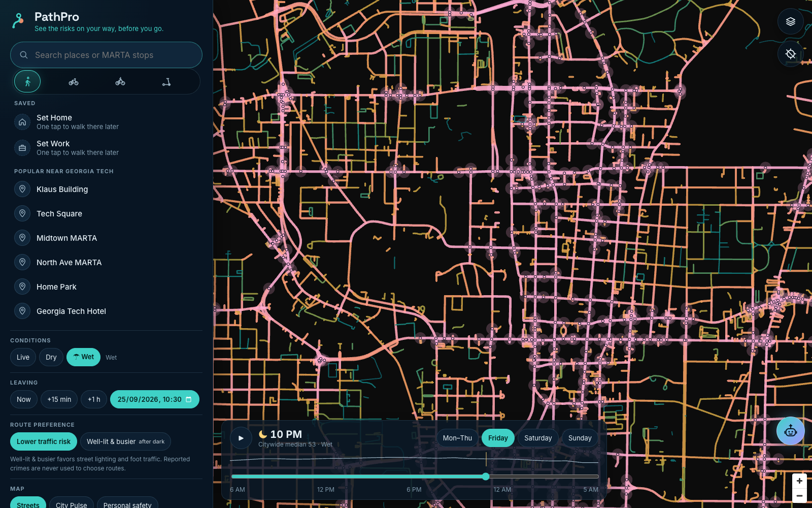The height and width of the screenshot is (508, 812).
Task: Click the 12 PM label on the timeline
Action: pos(326,490)
